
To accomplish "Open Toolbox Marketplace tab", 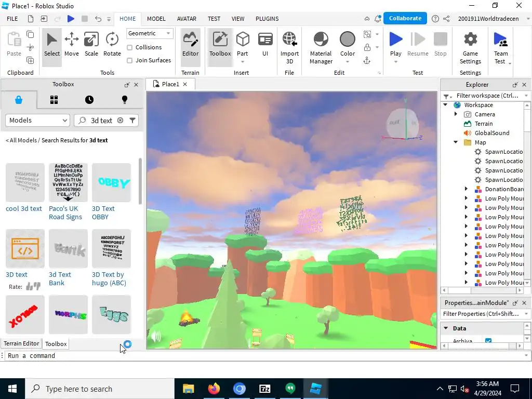I will (x=19, y=100).
